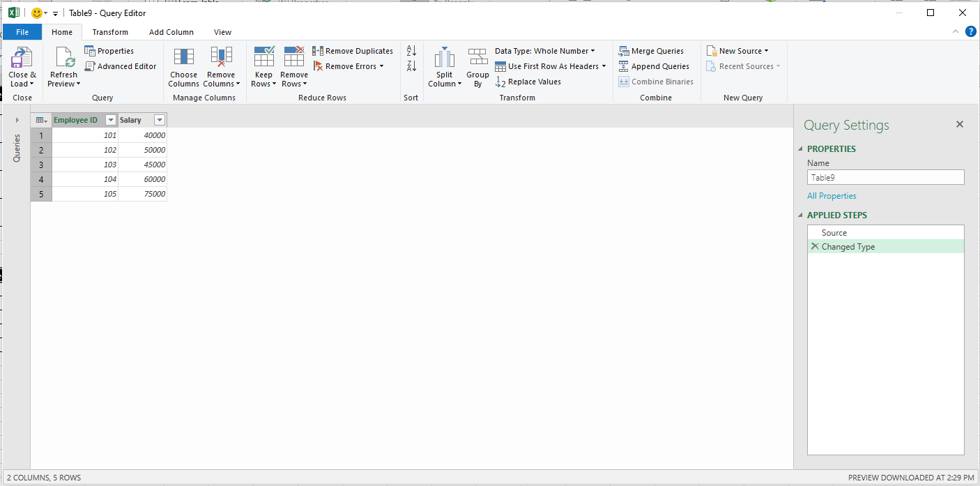Click the Help question mark icon
980x486 pixels.
click(x=970, y=31)
